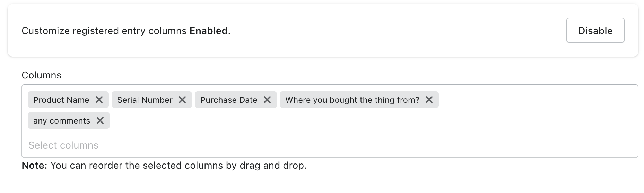Select the Product Name tag label
644x193 pixels.
(61, 100)
